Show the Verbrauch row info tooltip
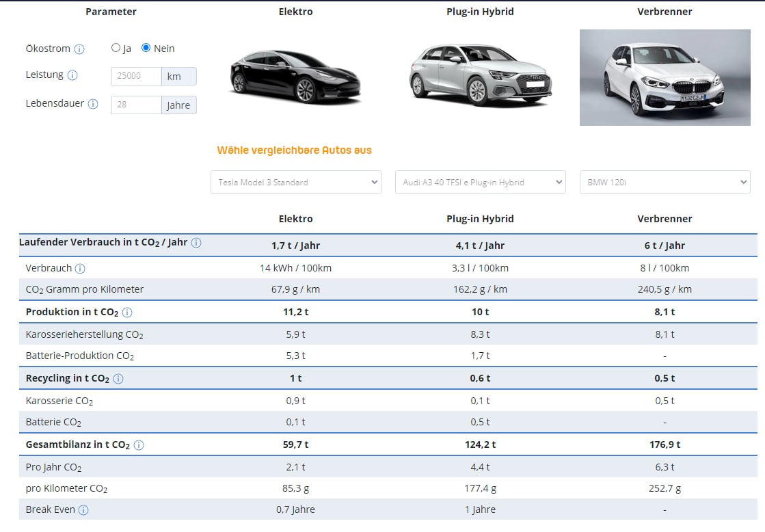Viewport: 765px width, 532px height. coord(80,269)
